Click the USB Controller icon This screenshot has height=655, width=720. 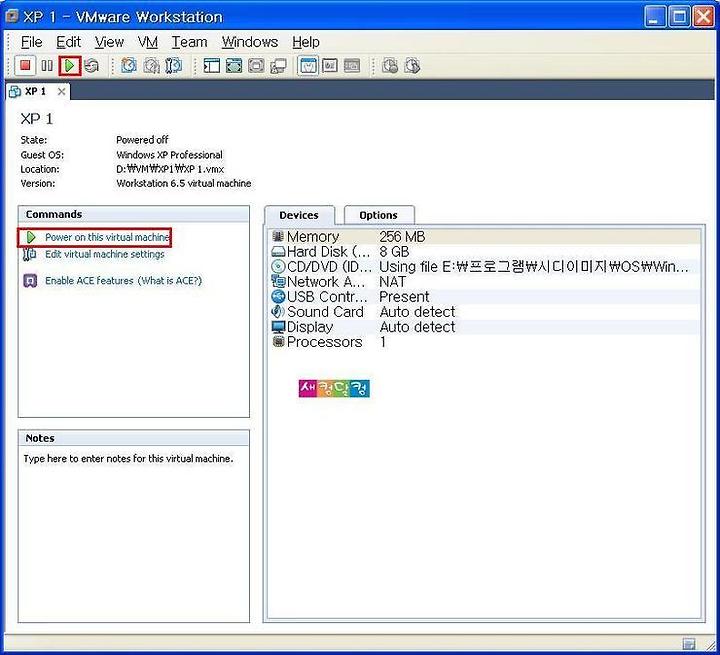(x=278, y=297)
